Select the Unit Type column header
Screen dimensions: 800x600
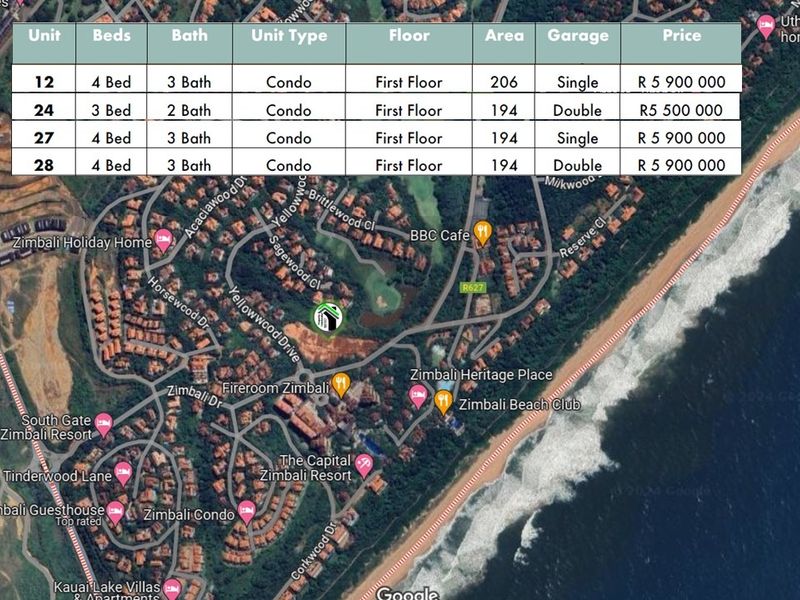click(289, 35)
